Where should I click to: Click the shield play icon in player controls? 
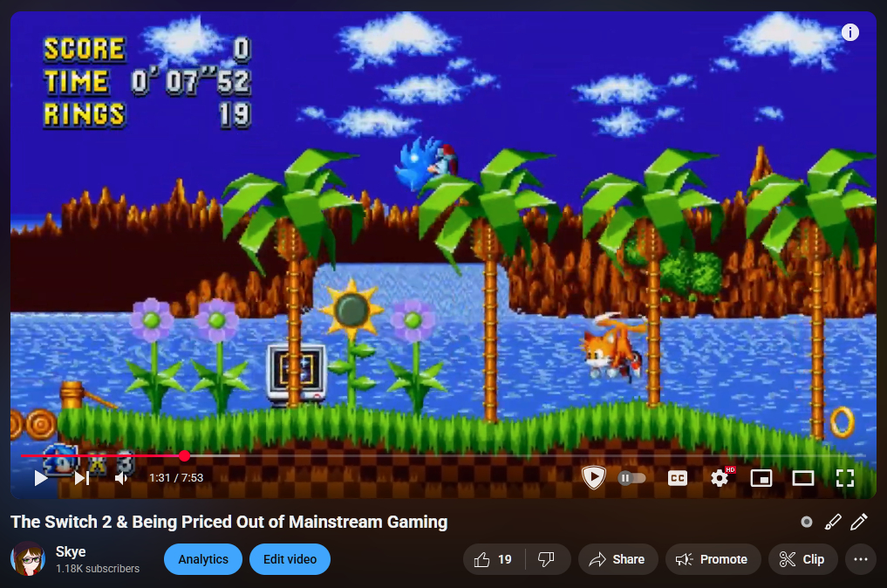(594, 477)
